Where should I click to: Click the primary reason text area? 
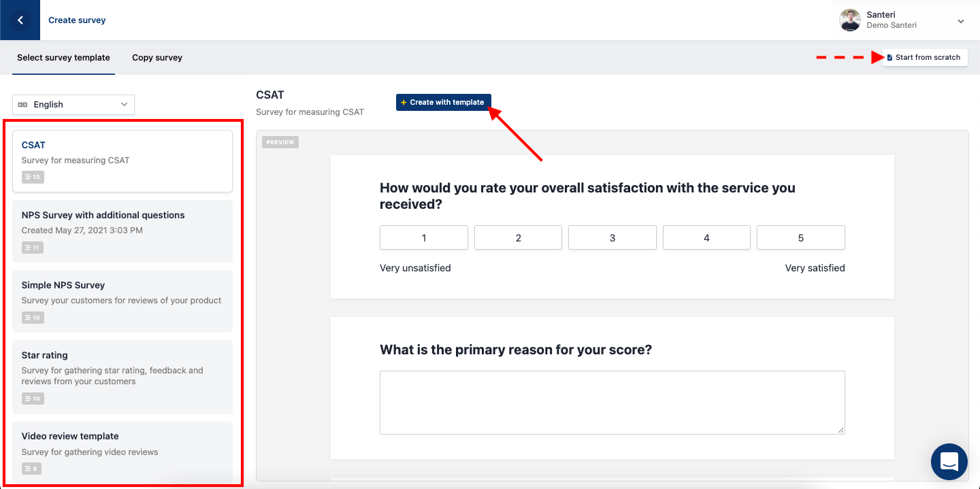pyautogui.click(x=612, y=402)
